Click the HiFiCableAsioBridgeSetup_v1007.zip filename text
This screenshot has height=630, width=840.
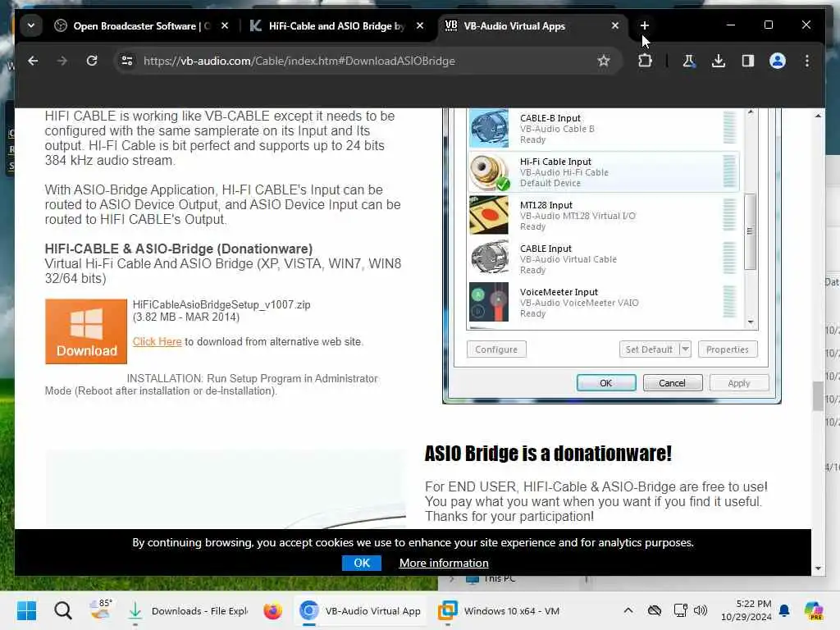click(x=221, y=304)
